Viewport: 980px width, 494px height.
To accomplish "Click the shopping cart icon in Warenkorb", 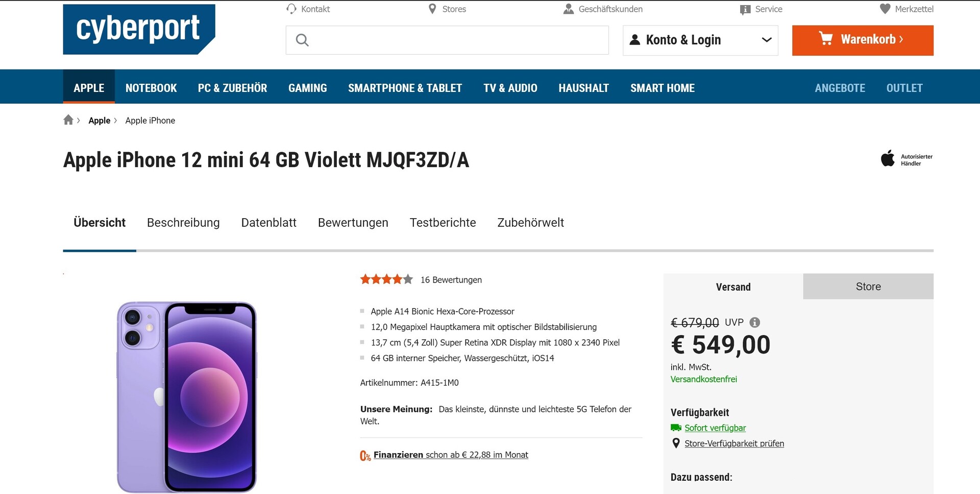I will 826,39.
